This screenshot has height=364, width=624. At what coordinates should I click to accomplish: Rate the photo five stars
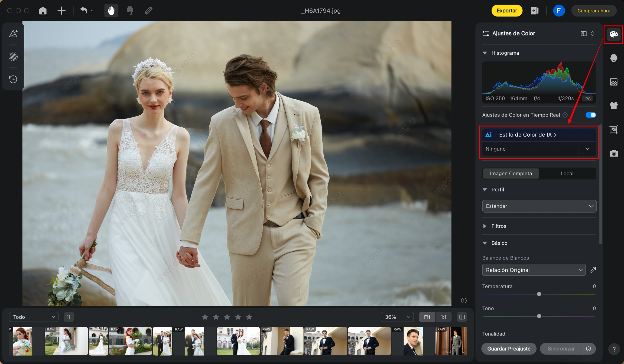pos(249,317)
